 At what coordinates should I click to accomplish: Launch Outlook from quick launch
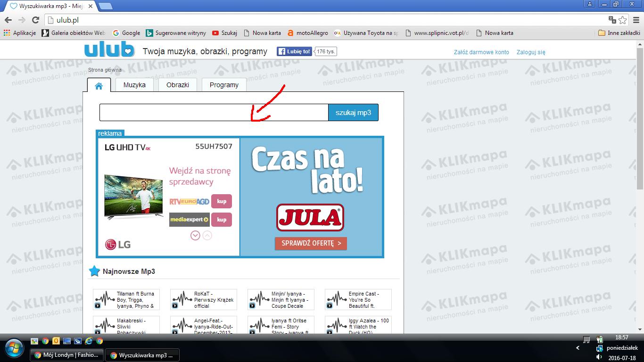click(x=56, y=341)
